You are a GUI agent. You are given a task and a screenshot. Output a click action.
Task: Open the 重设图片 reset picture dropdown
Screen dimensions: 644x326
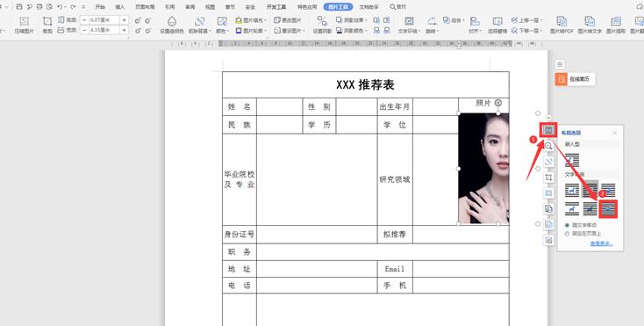point(290,31)
